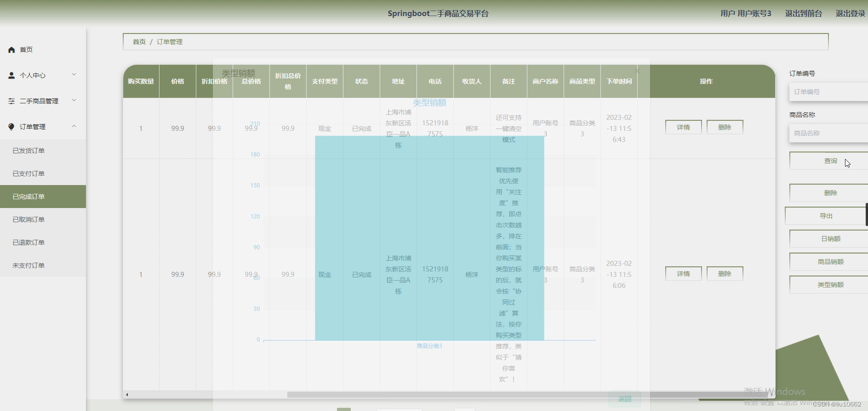The height and width of the screenshot is (411, 868).
Task: Click 用户 用户账号3 in the header
Action: click(746, 13)
